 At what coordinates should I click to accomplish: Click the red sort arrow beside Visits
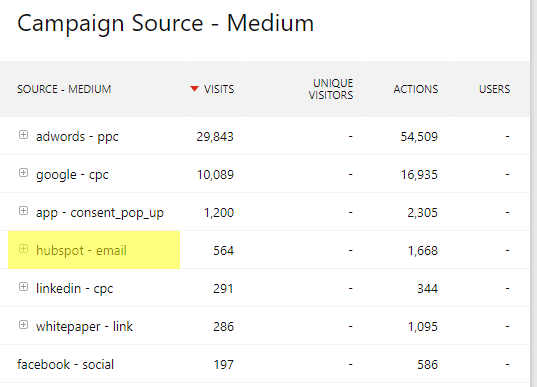point(194,89)
